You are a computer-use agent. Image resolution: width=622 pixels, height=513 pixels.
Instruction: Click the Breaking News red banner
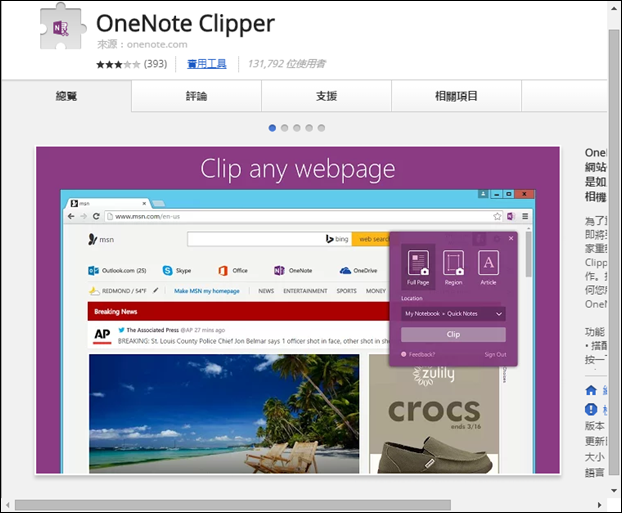click(x=238, y=311)
